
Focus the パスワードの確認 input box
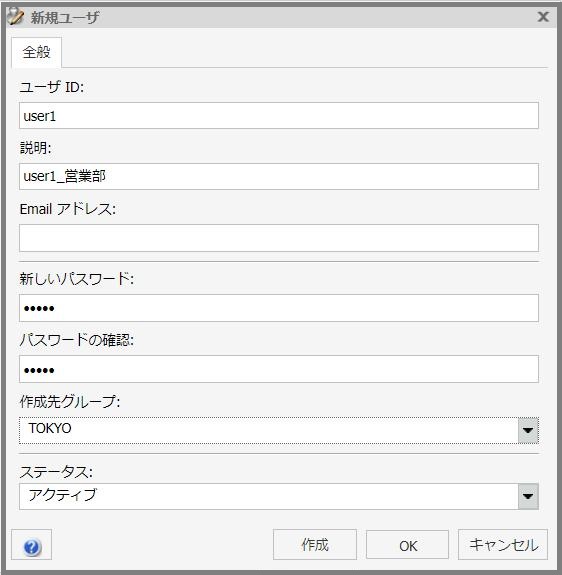click(x=279, y=369)
